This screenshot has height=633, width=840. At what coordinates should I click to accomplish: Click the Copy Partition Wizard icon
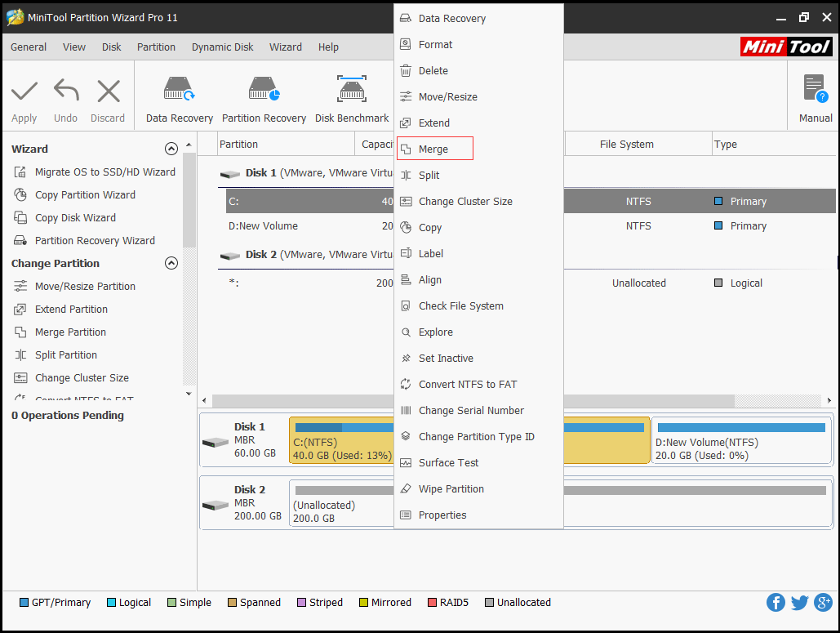[20, 194]
